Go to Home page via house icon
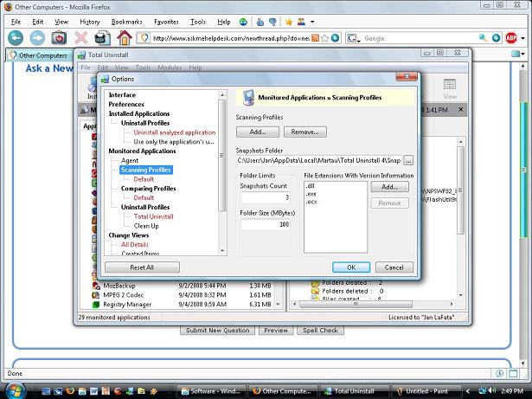This screenshot has height=399, width=532. pos(125,37)
